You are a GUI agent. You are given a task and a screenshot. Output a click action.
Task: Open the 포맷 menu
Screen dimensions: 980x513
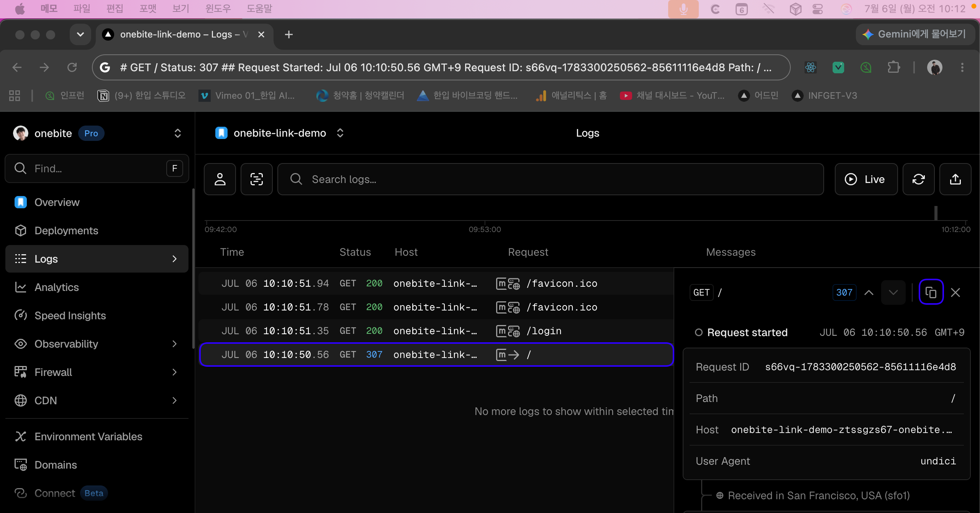coord(148,8)
